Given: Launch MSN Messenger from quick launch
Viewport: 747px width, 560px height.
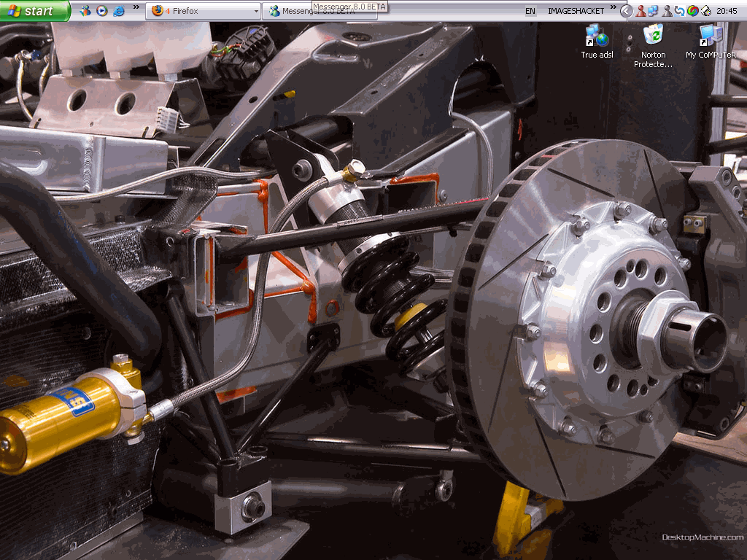Looking at the screenshot, I should pos(85,10).
